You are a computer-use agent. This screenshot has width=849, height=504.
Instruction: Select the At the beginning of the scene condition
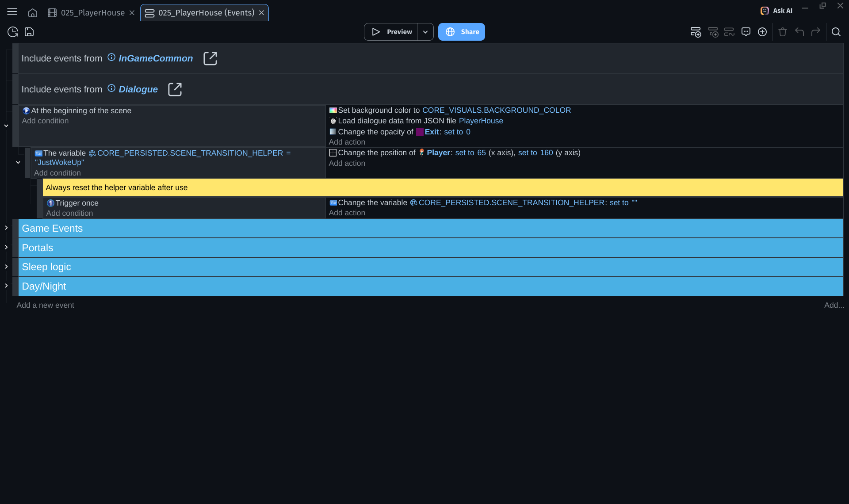81,111
